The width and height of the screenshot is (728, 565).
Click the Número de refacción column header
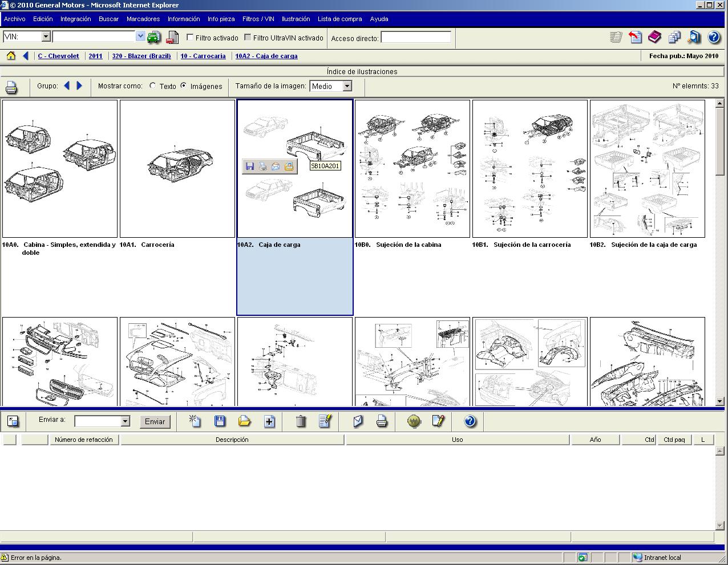pos(84,440)
